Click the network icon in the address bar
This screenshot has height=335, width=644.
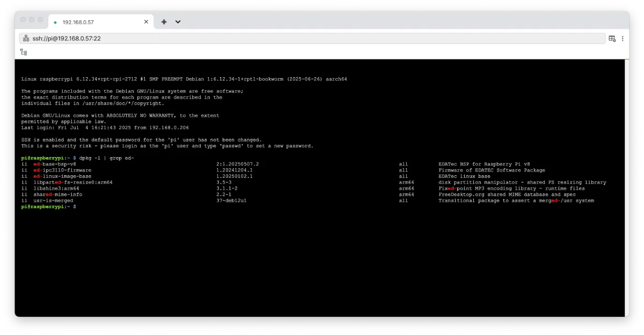coord(26,38)
